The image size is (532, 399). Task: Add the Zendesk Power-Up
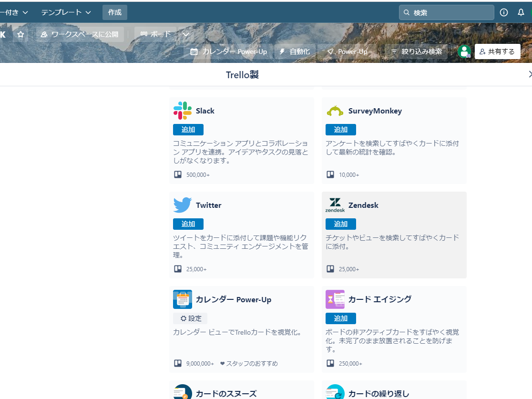click(x=341, y=224)
